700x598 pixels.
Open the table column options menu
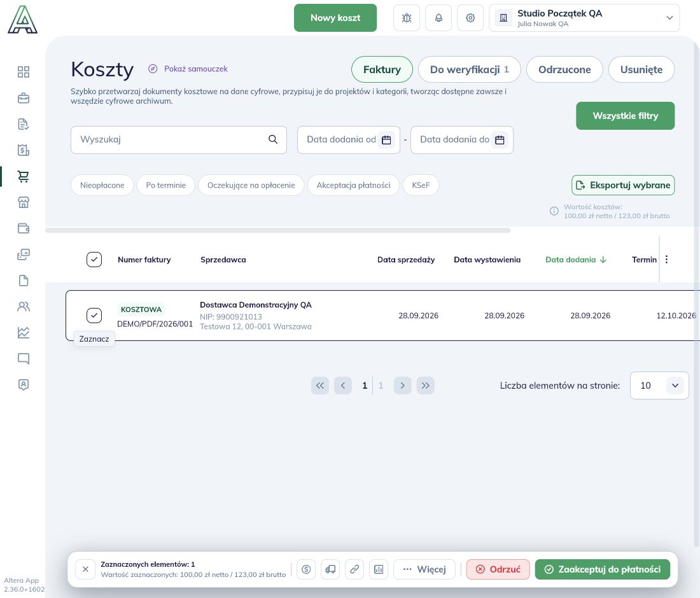click(x=666, y=260)
